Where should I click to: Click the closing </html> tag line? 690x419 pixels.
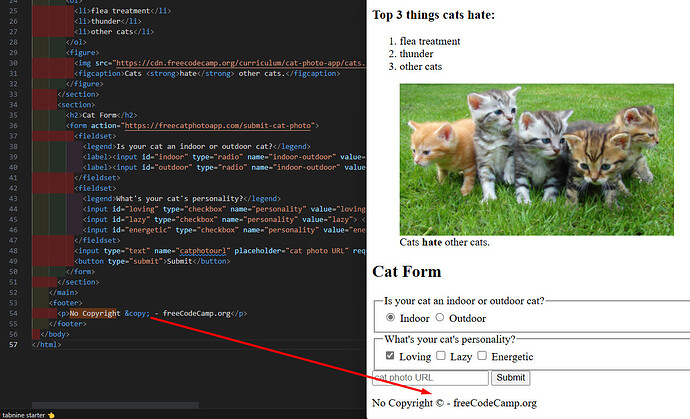[x=47, y=345]
